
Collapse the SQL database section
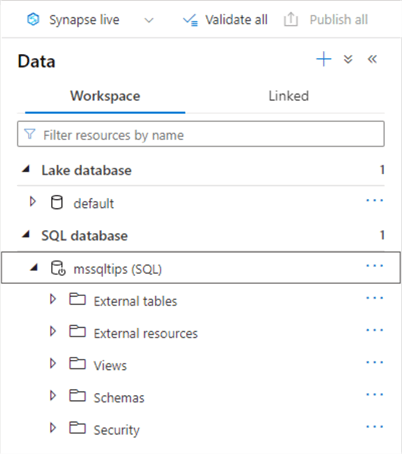tap(26, 235)
